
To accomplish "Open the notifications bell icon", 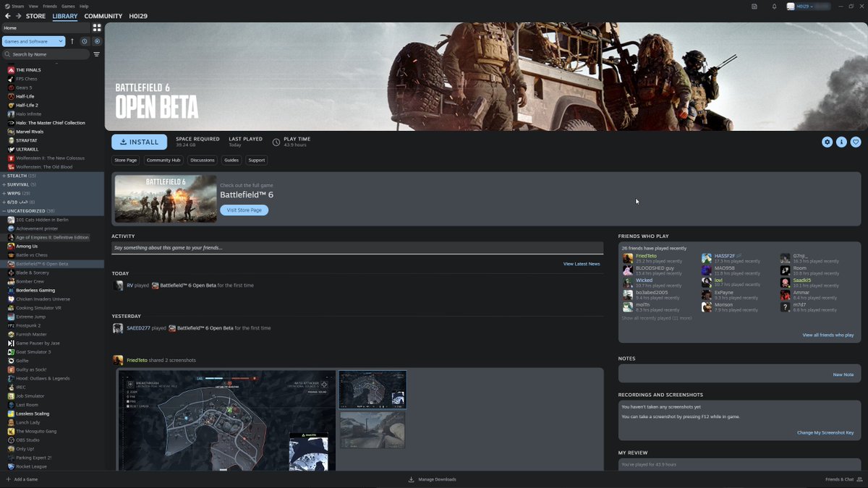I will [774, 7].
